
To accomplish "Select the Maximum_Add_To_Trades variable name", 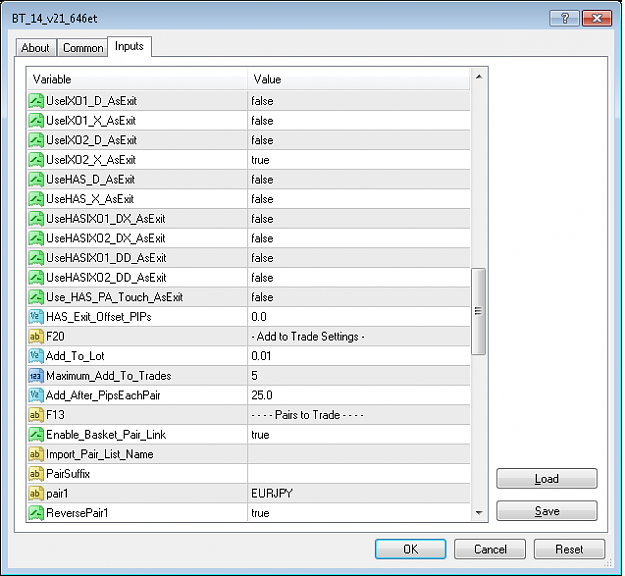I will tap(109, 375).
